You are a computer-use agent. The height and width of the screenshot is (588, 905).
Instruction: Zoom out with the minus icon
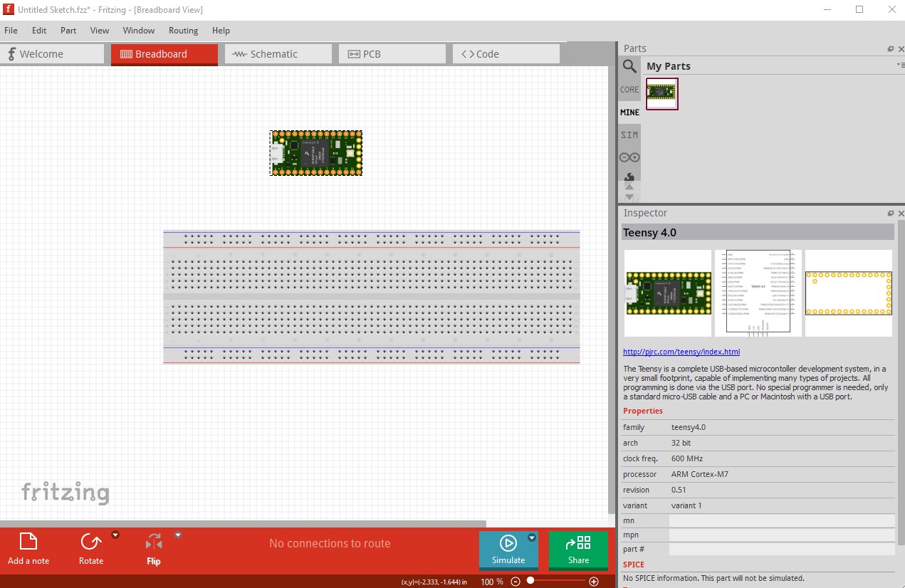516,582
